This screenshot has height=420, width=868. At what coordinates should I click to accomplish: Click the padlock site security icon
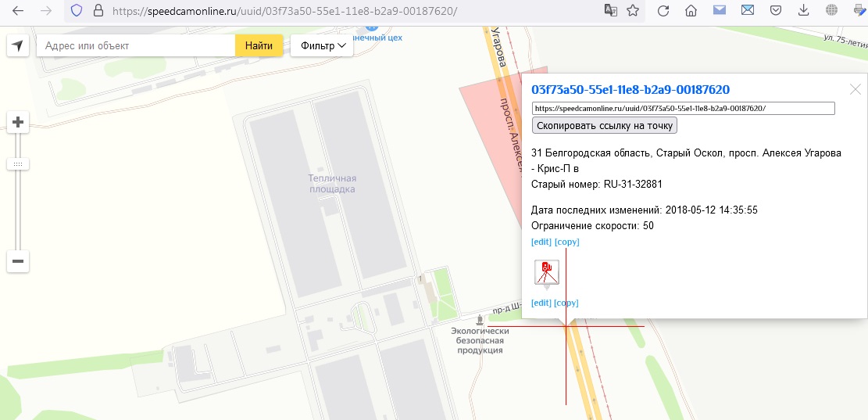point(98,11)
